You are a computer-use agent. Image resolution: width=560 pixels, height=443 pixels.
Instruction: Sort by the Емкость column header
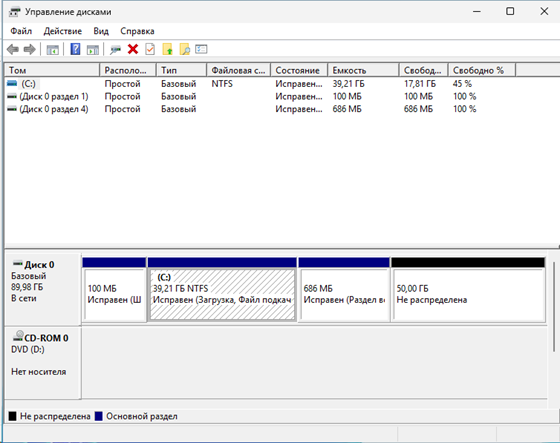pos(363,70)
